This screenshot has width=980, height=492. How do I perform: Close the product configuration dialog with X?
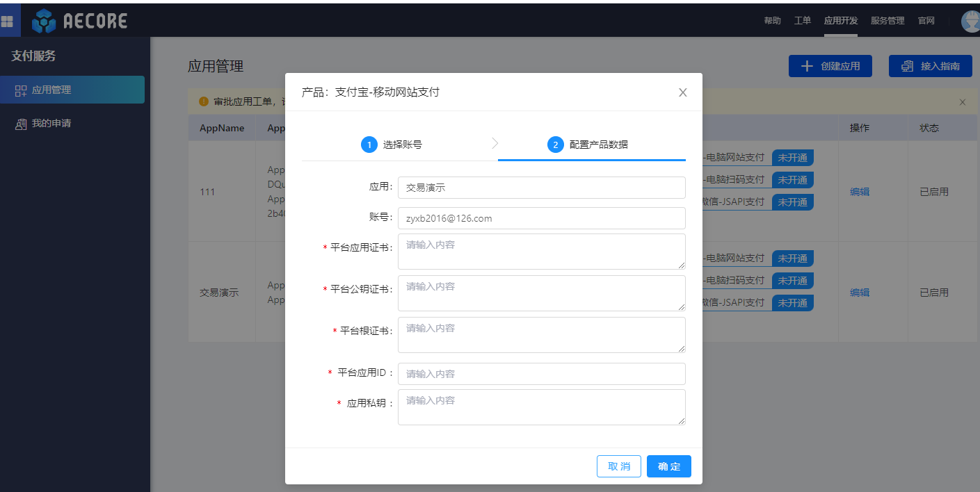682,92
